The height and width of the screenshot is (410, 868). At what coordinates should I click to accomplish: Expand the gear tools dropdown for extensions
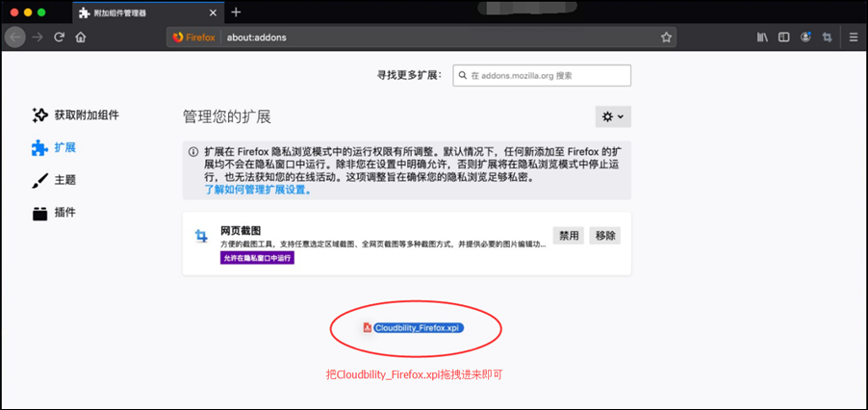point(612,116)
